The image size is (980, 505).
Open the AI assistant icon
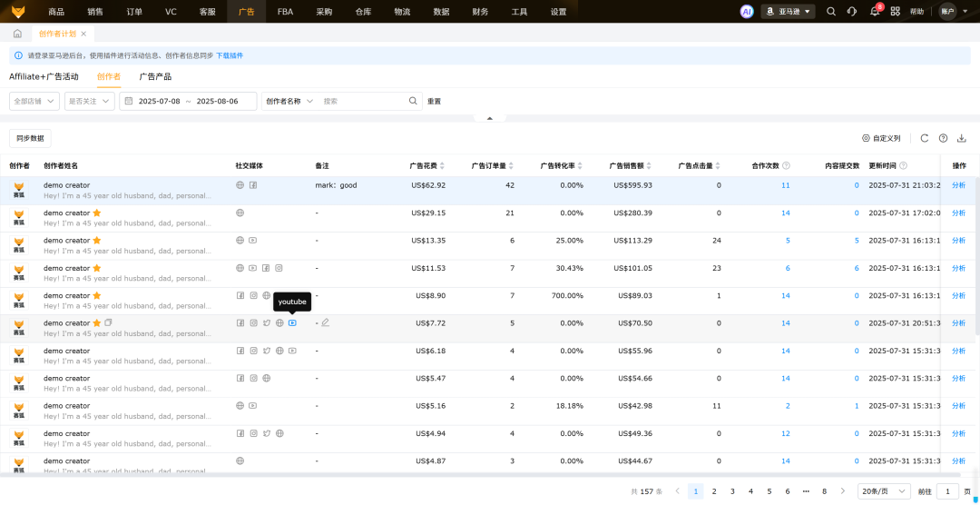(747, 12)
